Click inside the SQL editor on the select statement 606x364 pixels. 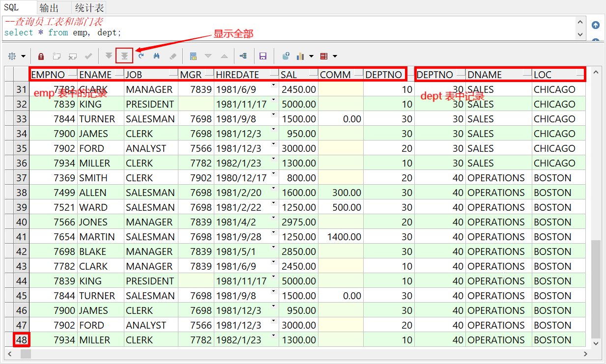click(62, 33)
